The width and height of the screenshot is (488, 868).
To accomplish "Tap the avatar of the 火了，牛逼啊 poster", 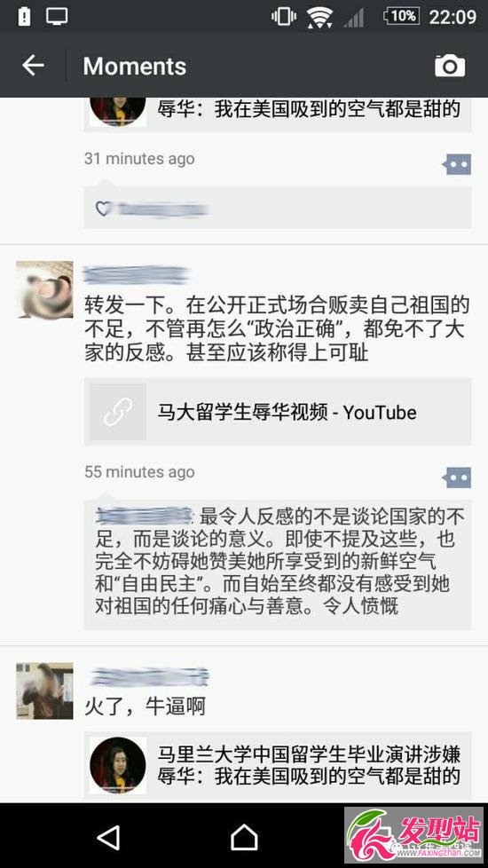I will pos(44,690).
